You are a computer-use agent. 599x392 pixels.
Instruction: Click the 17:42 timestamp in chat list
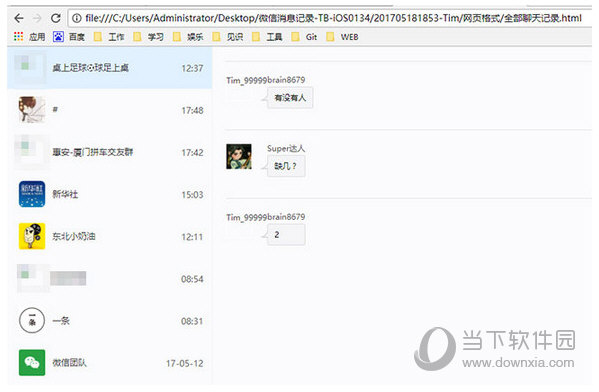[x=192, y=152]
